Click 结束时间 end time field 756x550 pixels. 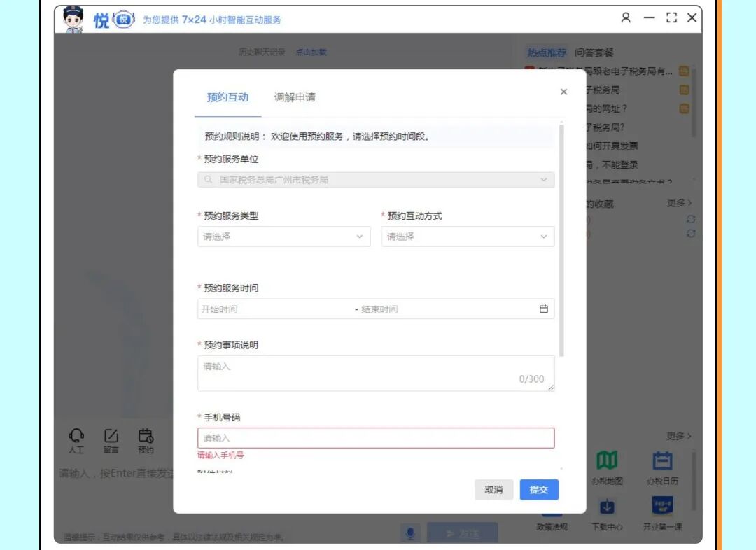pos(446,309)
